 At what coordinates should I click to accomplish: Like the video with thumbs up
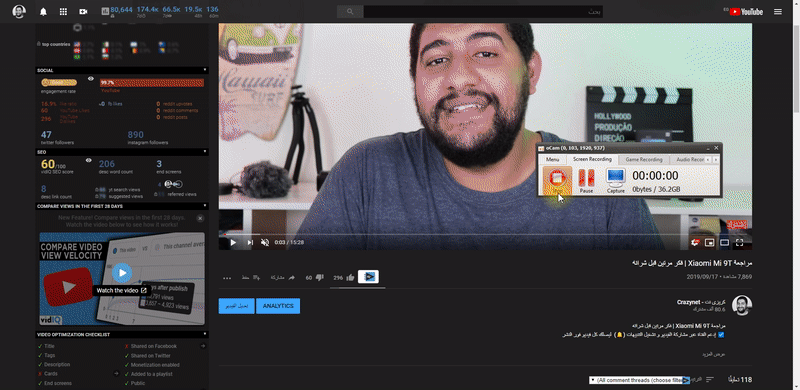pyautogui.click(x=350, y=278)
